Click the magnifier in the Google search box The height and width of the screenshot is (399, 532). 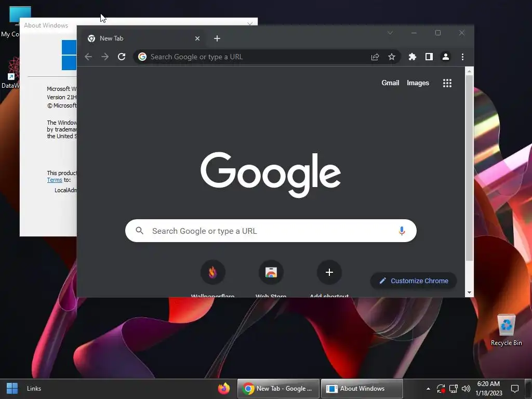point(139,231)
